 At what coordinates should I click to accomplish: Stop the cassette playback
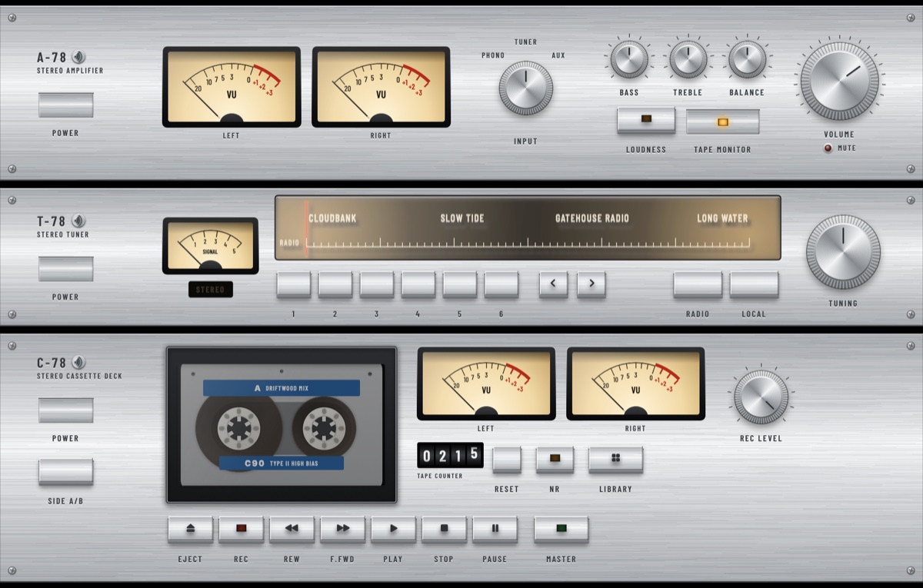(x=444, y=529)
